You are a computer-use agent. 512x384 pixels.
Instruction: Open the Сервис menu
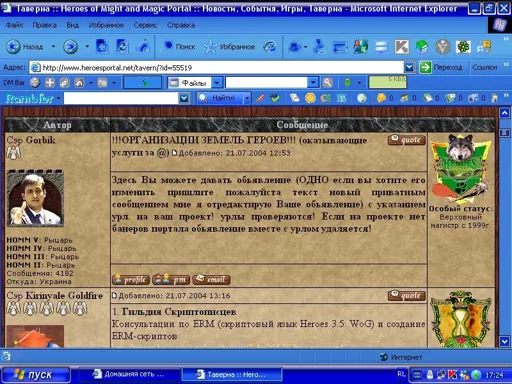point(145,25)
